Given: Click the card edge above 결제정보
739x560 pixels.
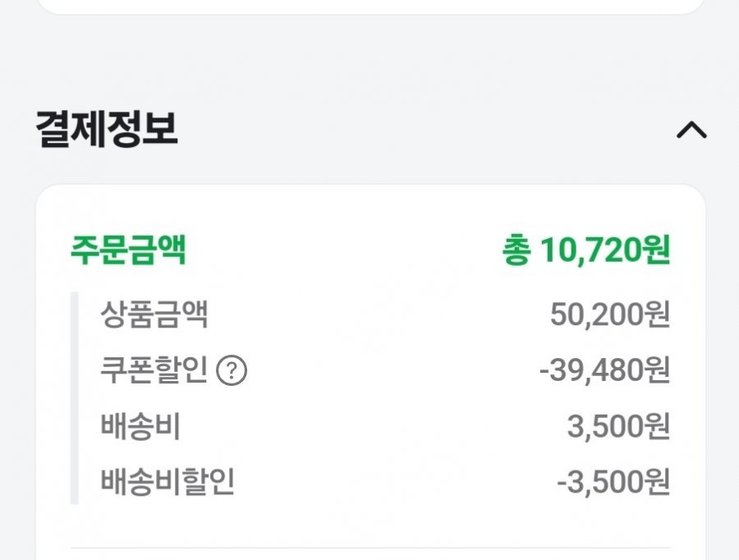Looking at the screenshot, I should point(370,7).
